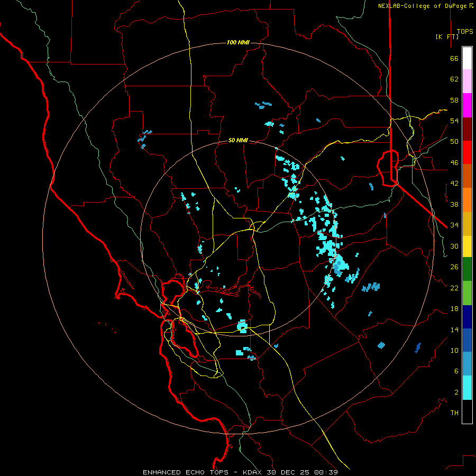Viewport: 476px width, 476px height.
Task: Select the black TH swatch at legend bottom
Action: (x=467, y=411)
